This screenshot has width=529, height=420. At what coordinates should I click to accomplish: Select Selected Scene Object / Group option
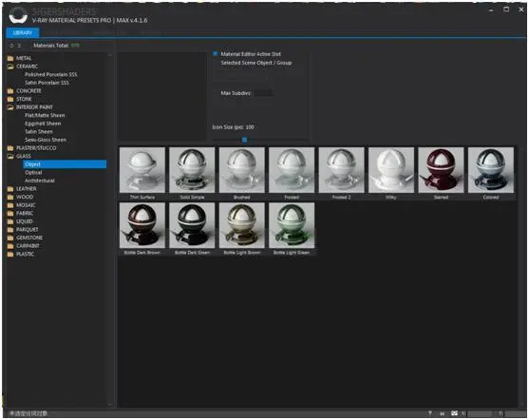(x=256, y=63)
